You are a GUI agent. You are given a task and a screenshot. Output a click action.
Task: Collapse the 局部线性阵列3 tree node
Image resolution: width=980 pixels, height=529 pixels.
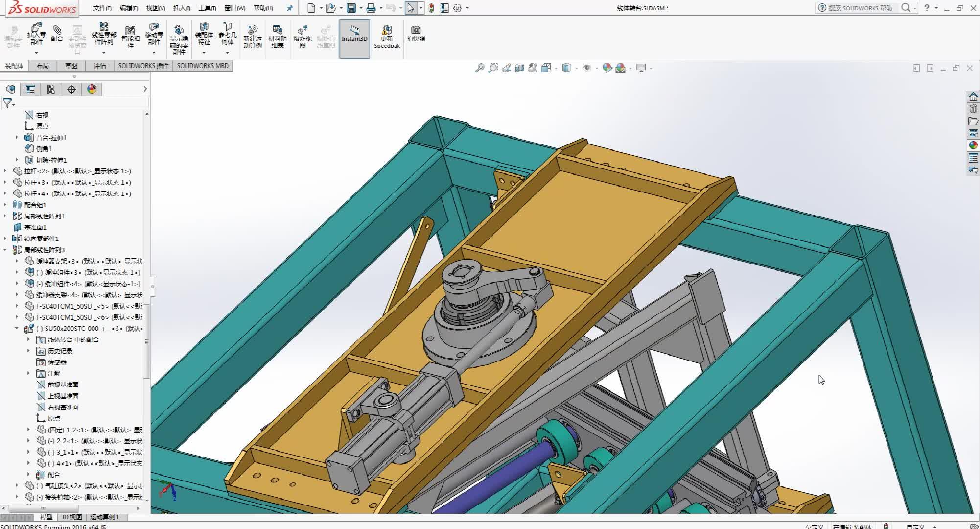(5, 250)
